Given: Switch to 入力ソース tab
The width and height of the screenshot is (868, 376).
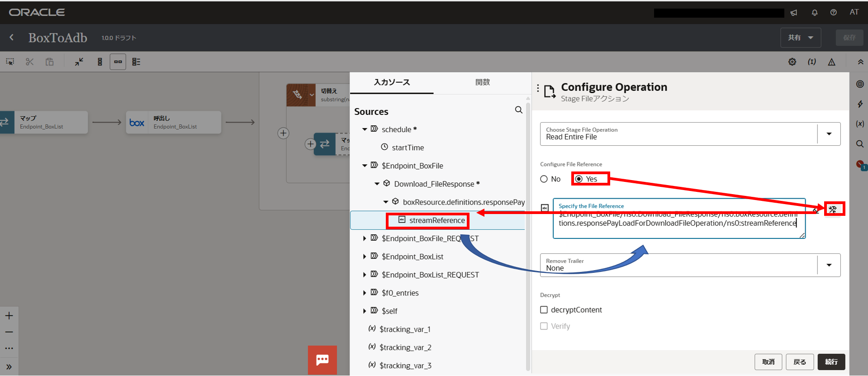Looking at the screenshot, I should tap(392, 82).
